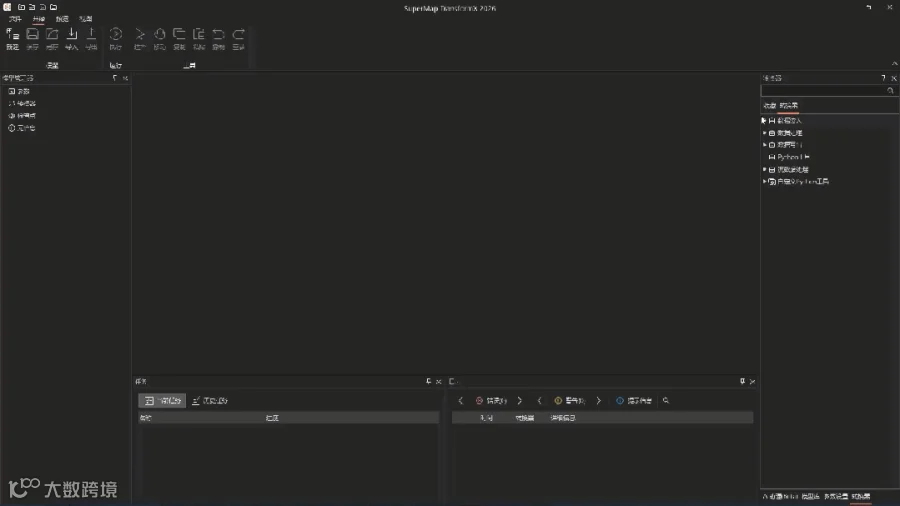Toggle the red error messages filter

[x=491, y=400]
